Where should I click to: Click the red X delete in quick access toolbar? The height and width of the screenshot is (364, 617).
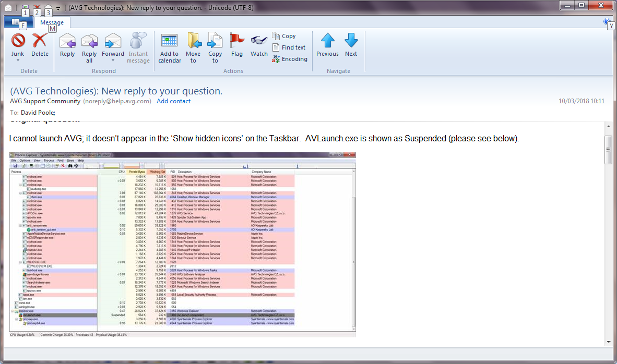pos(37,7)
